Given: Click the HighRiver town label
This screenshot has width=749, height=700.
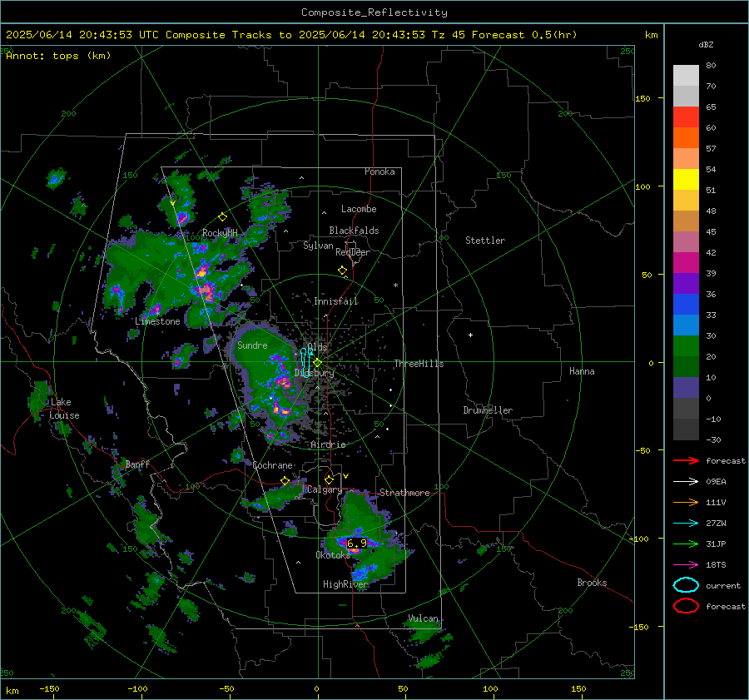Looking at the screenshot, I should [x=345, y=584].
